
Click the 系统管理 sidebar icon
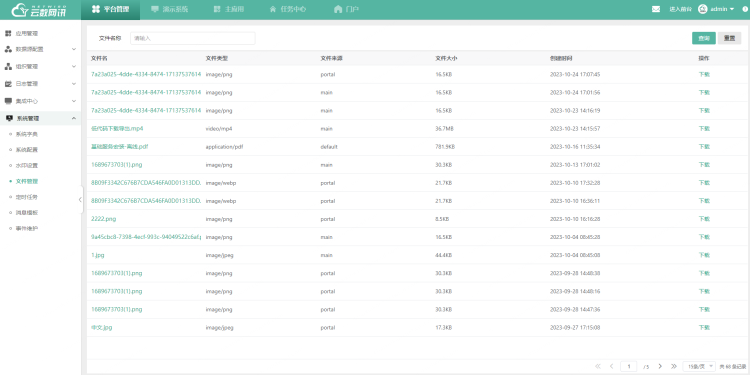[x=8, y=118]
